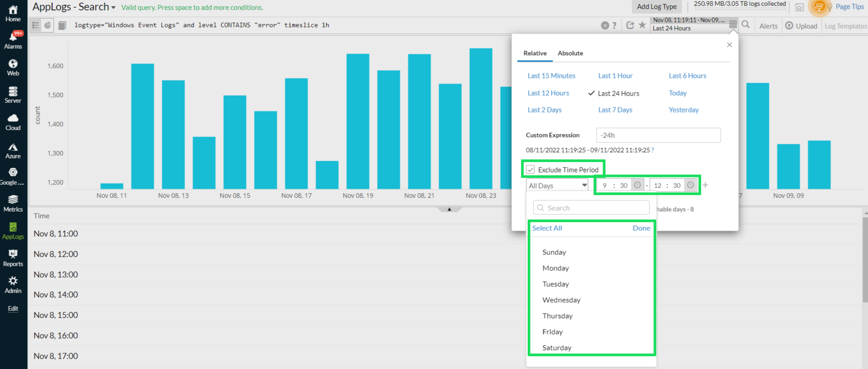Select Sunday in the days list
Viewport: 868px width, 369px height.
[x=554, y=252]
